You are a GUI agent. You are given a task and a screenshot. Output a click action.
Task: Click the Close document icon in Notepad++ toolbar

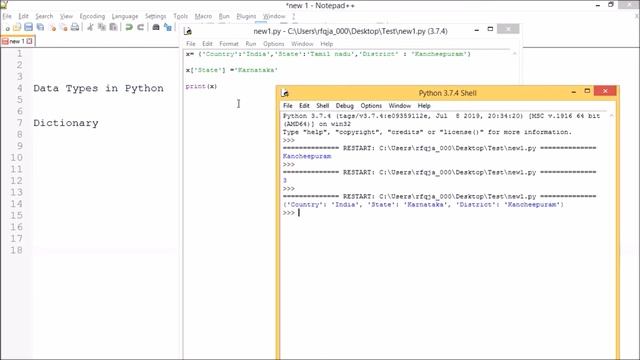[52, 27]
